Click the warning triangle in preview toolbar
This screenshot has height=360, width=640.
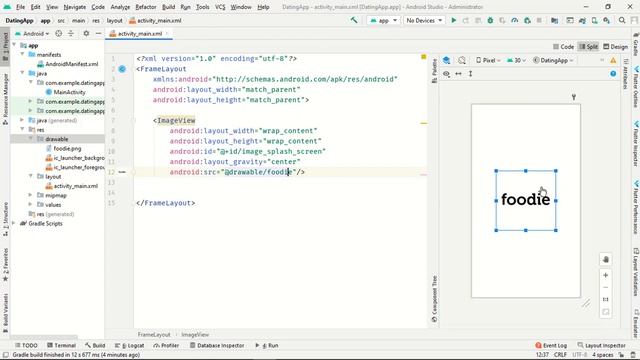click(x=613, y=60)
